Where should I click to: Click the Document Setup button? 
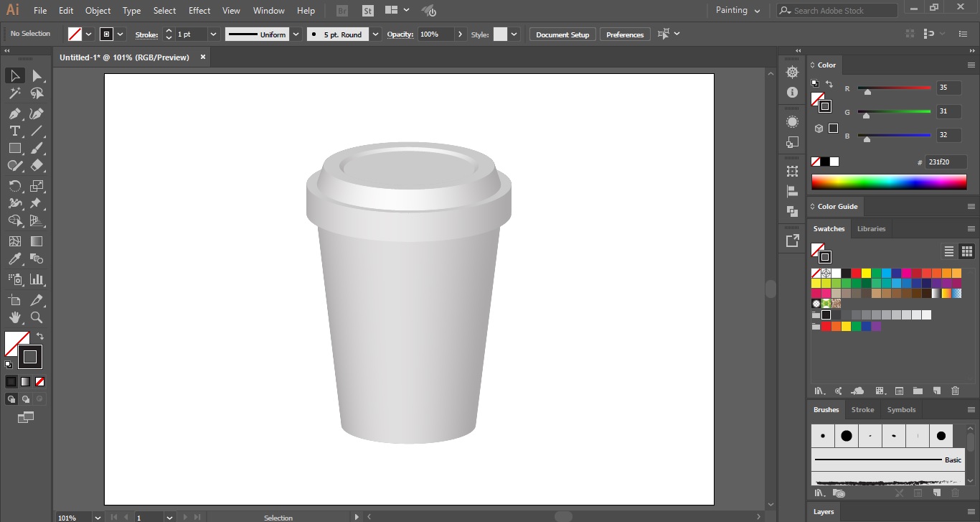pyautogui.click(x=562, y=34)
